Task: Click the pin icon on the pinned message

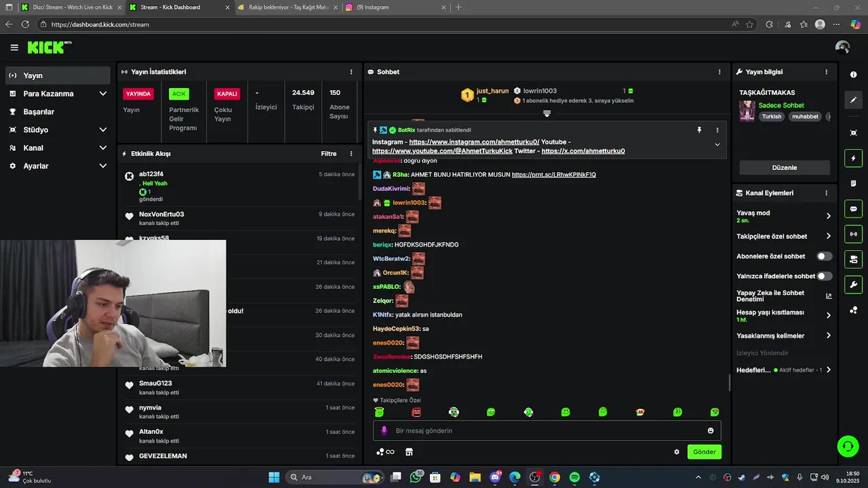Action: tap(699, 130)
